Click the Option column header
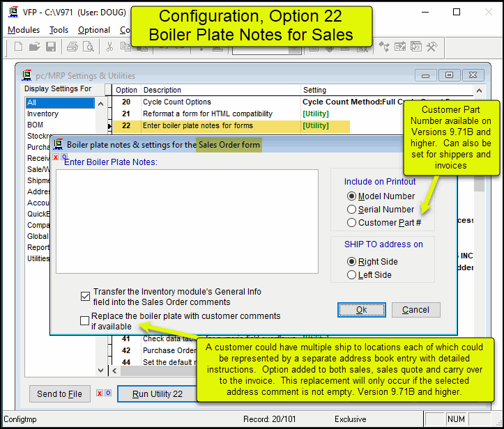Screen dimensions: 504x429 tap(126, 90)
